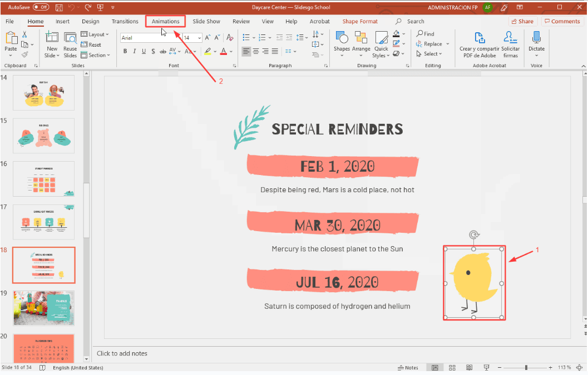Switch to Reading View
Image resolution: width=588 pixels, height=375 pixels.
click(x=469, y=368)
